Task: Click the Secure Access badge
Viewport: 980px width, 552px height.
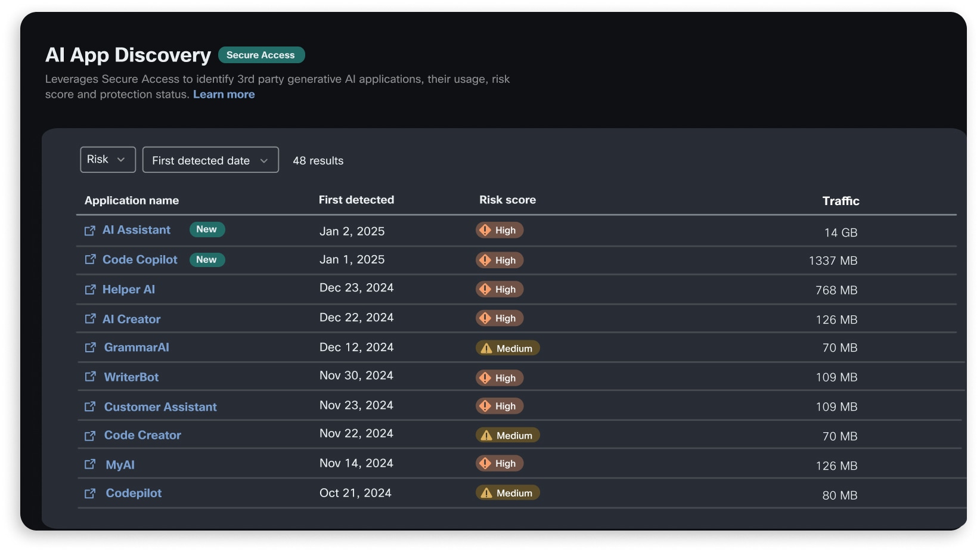Action: tap(262, 55)
